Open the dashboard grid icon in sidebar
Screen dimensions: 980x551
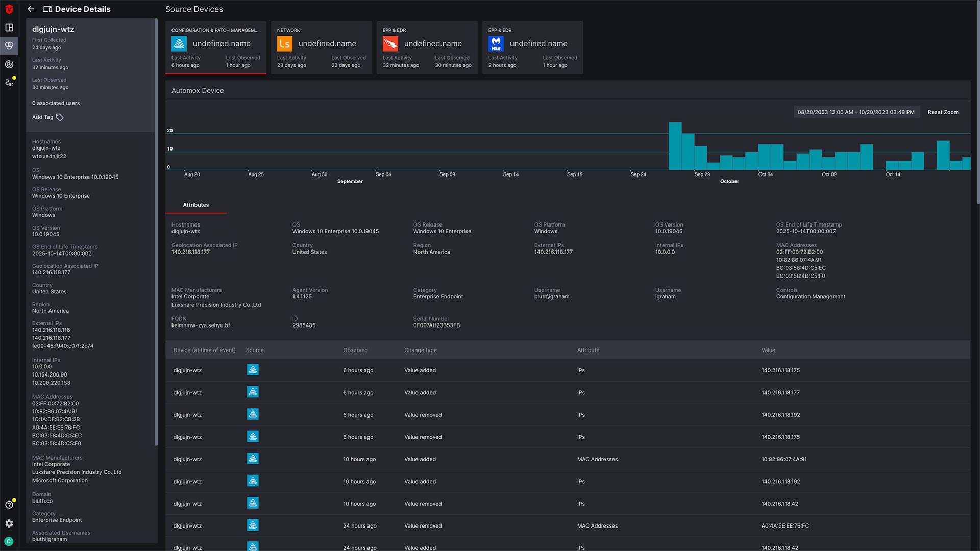coord(9,28)
